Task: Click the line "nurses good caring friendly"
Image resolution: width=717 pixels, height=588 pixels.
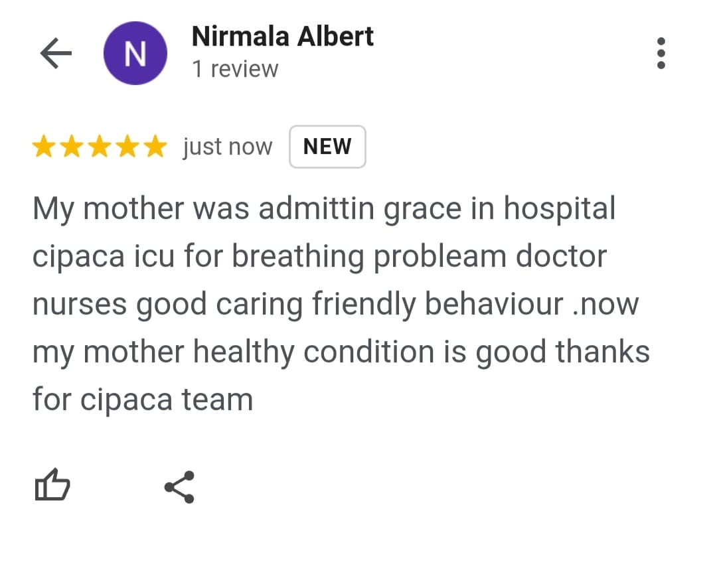Action: tap(335, 305)
